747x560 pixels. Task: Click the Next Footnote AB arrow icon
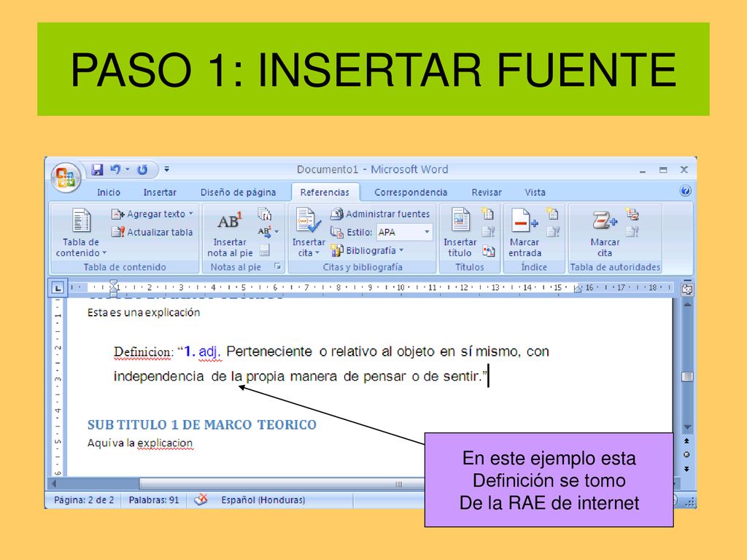click(264, 232)
